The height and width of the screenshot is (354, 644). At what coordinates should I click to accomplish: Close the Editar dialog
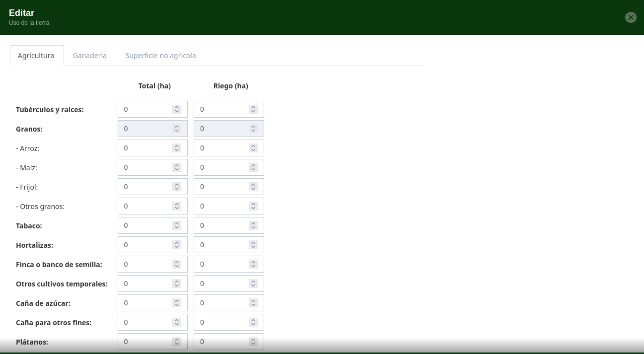click(631, 17)
